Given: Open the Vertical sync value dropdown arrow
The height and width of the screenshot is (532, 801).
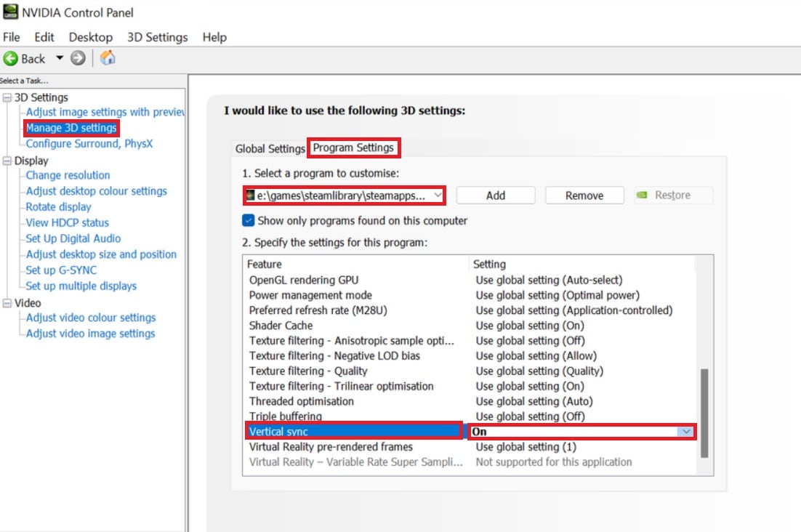Looking at the screenshot, I should 685,432.
